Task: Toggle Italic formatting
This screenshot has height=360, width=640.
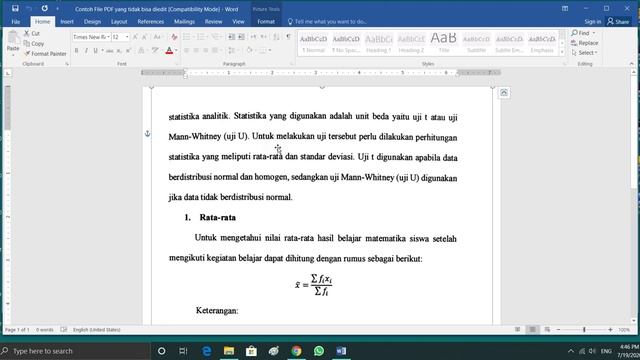Action: 86,51
